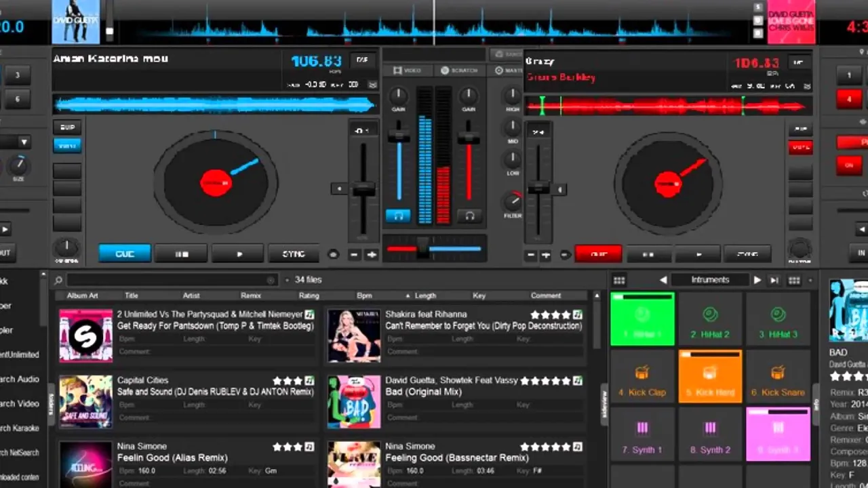
Task: Sort browser by Key column
Action: coord(479,296)
